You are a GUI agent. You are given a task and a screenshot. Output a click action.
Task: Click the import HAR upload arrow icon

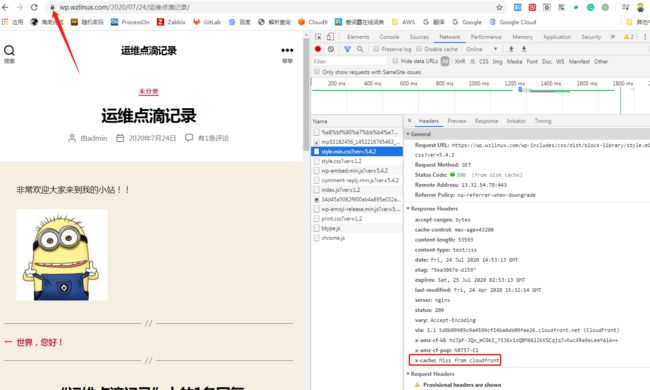[511, 49]
